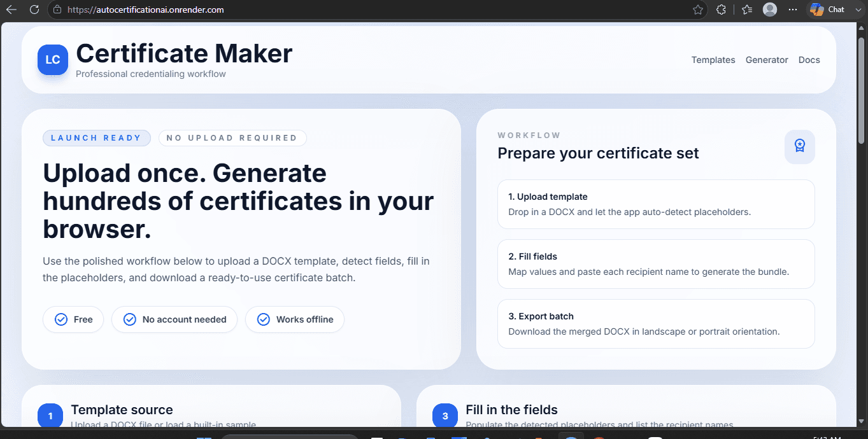Go back with the browser back arrow

coord(11,10)
